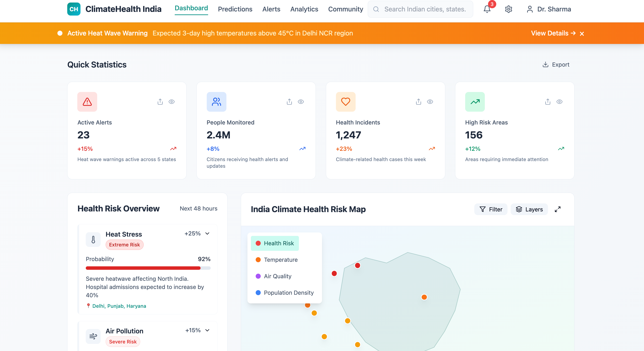Collapse the Heat Stress risk card chevron
The image size is (644, 351).
[207, 233]
